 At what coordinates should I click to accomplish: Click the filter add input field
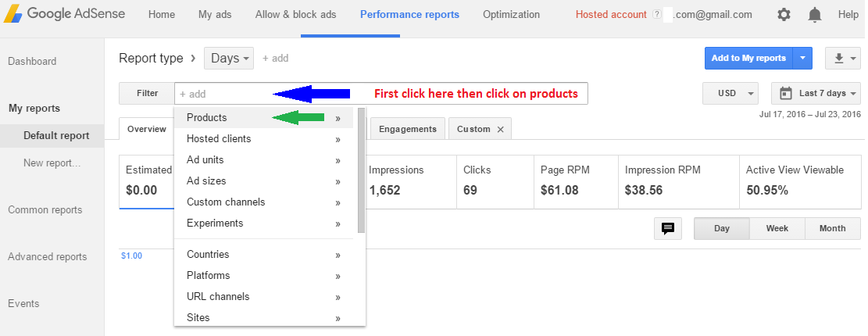(x=380, y=94)
